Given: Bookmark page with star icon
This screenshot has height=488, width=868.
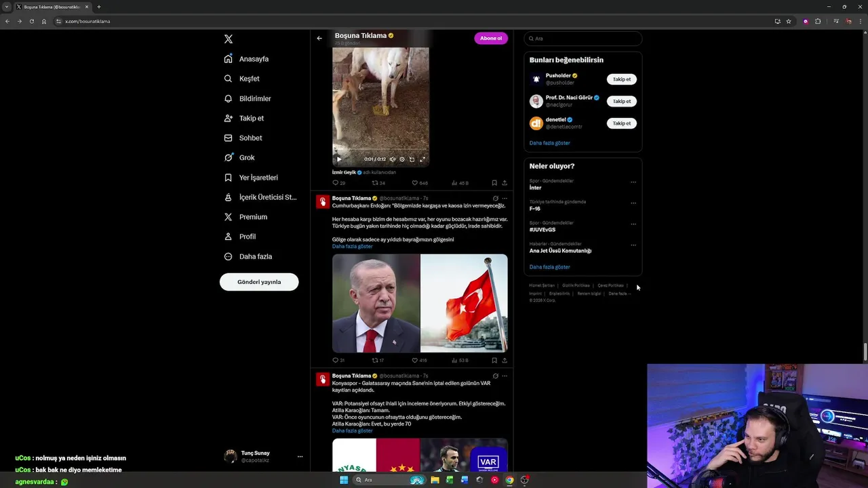Looking at the screenshot, I should point(789,21).
